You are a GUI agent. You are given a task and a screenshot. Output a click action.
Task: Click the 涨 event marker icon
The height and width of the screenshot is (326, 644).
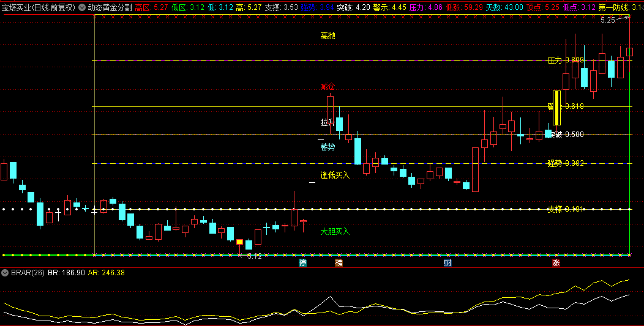[556, 263]
